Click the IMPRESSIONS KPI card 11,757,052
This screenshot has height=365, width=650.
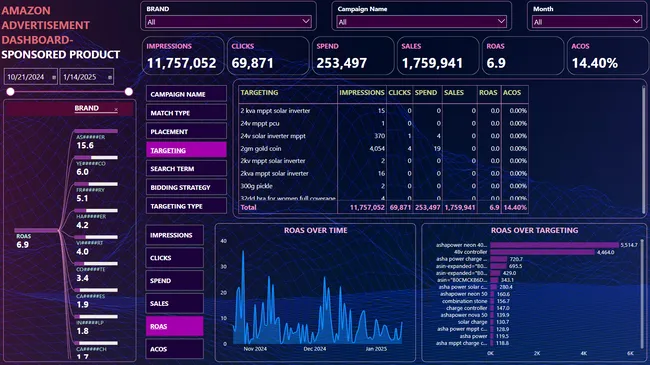pos(183,56)
